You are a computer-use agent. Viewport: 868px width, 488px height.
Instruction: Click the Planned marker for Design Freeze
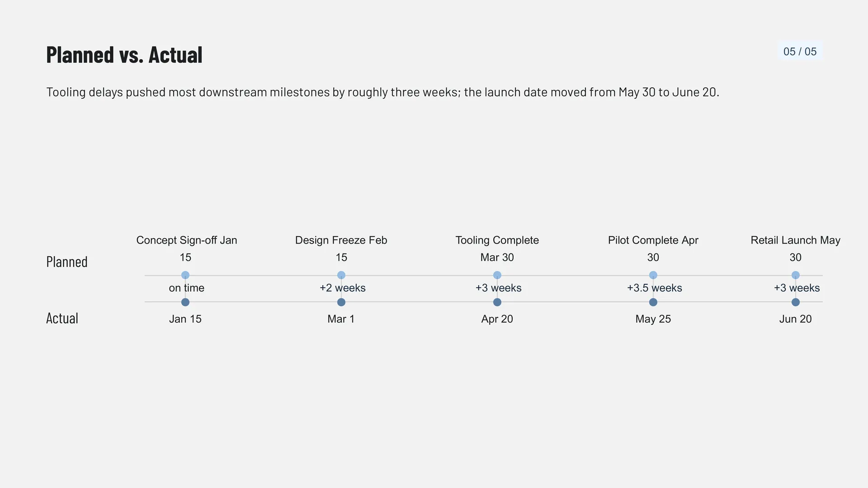tap(341, 275)
